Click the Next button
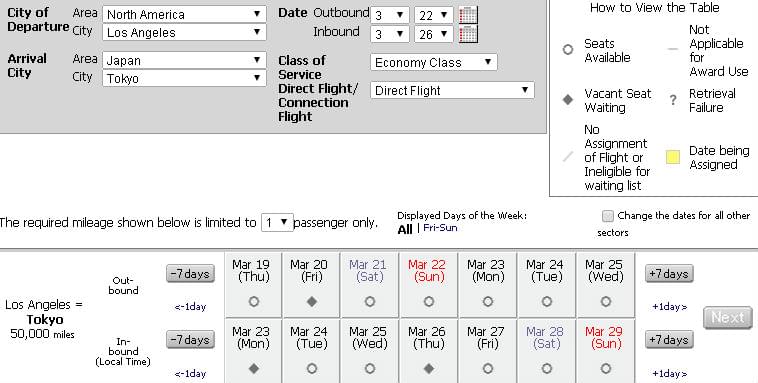The width and height of the screenshot is (758, 383). (728, 318)
